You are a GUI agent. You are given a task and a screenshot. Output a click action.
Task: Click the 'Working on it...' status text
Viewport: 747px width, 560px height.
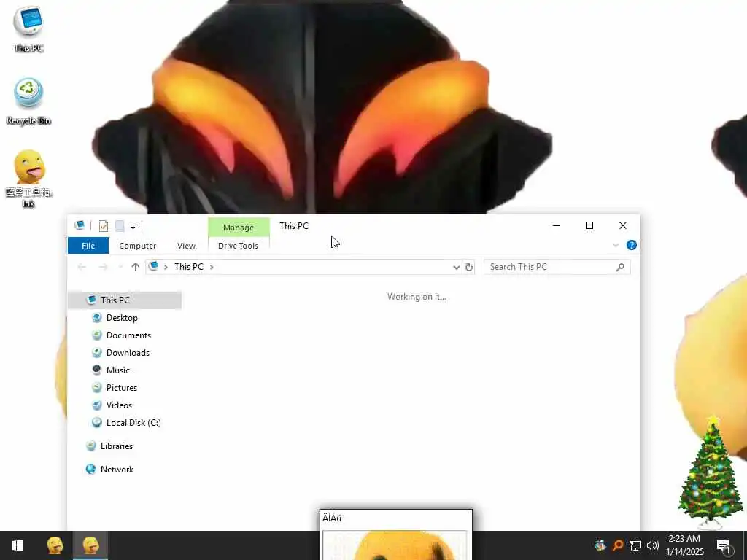(x=417, y=297)
